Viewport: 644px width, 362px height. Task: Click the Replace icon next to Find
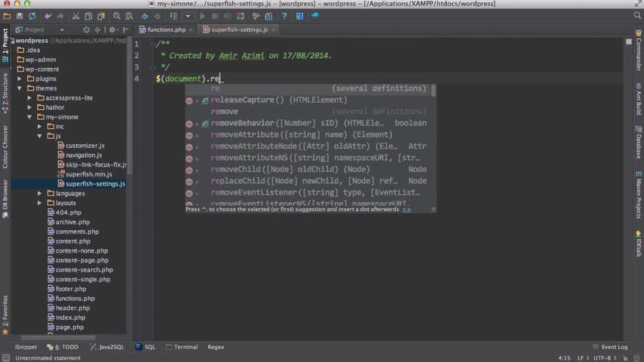pyautogui.click(x=129, y=16)
